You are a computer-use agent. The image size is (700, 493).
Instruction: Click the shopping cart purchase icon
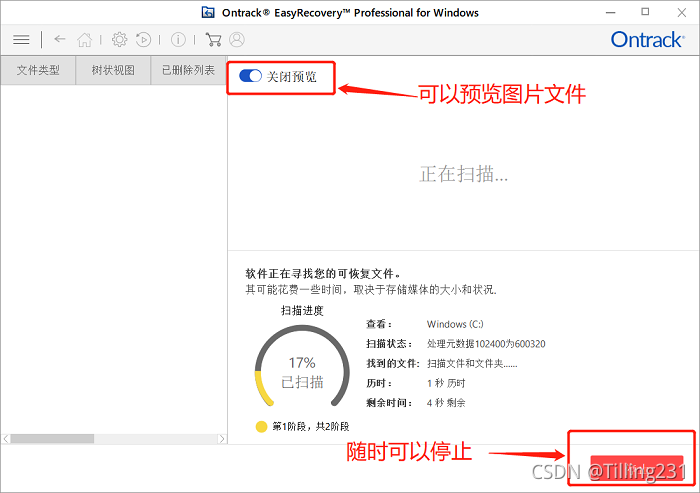[x=213, y=40]
